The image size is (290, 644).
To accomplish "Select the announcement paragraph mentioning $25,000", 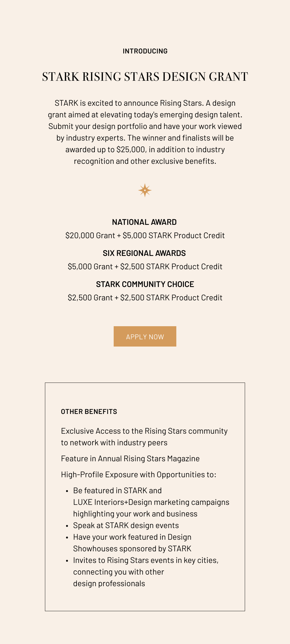I will pyautogui.click(x=145, y=132).
